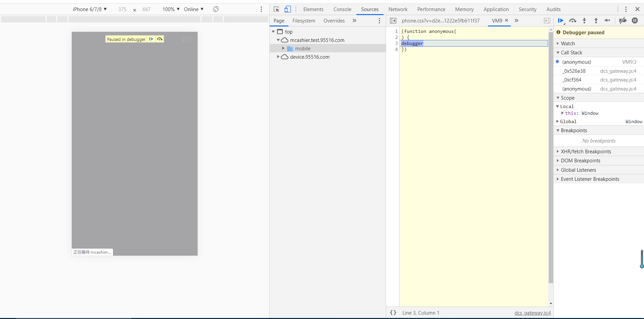Click the Step icon in debugger toolbar
The height and width of the screenshot is (319, 644).
(x=607, y=21)
